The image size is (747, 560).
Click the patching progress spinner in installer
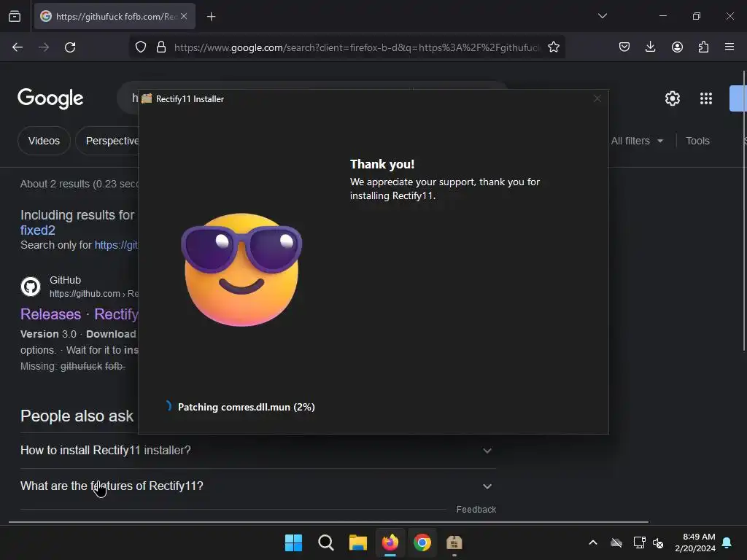tap(168, 406)
